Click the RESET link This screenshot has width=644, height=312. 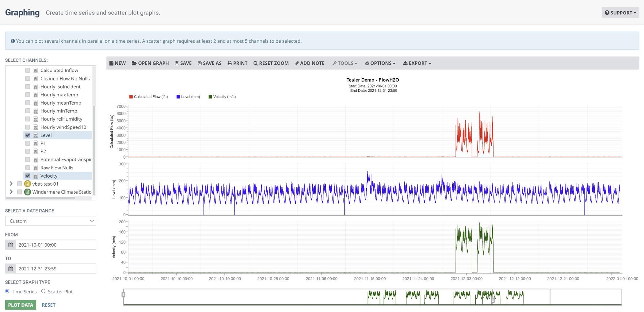pyautogui.click(x=48, y=305)
